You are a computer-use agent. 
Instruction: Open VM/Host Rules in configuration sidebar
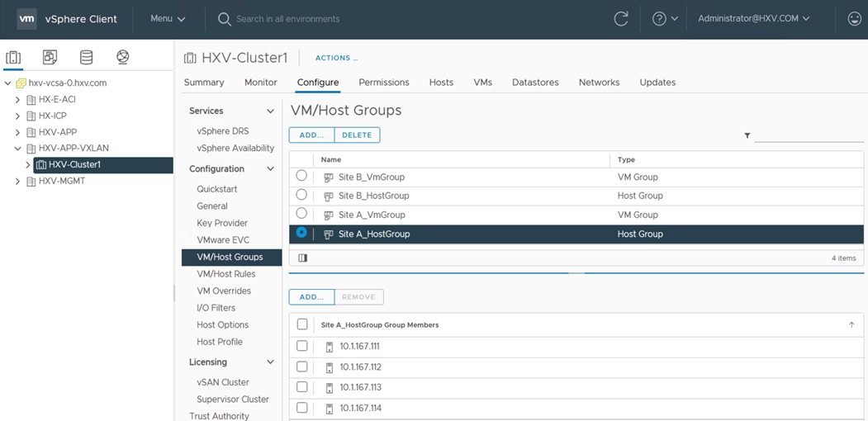coord(225,274)
